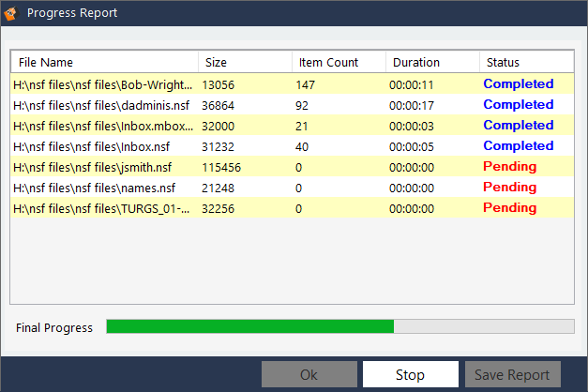Select the Bob-Wright file row
This screenshot has width=588, height=392.
[x=103, y=84]
